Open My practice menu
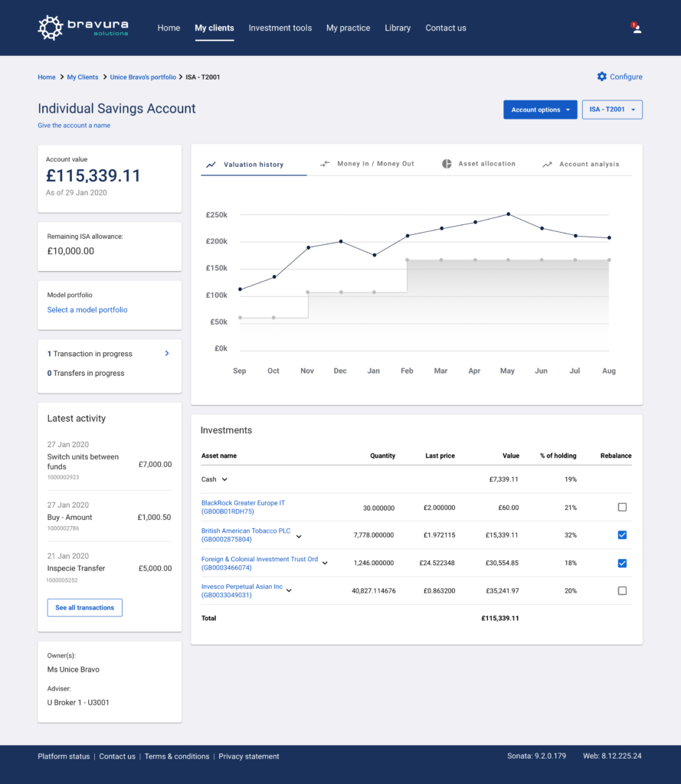Screen dimensions: 681x784 pos(349,28)
